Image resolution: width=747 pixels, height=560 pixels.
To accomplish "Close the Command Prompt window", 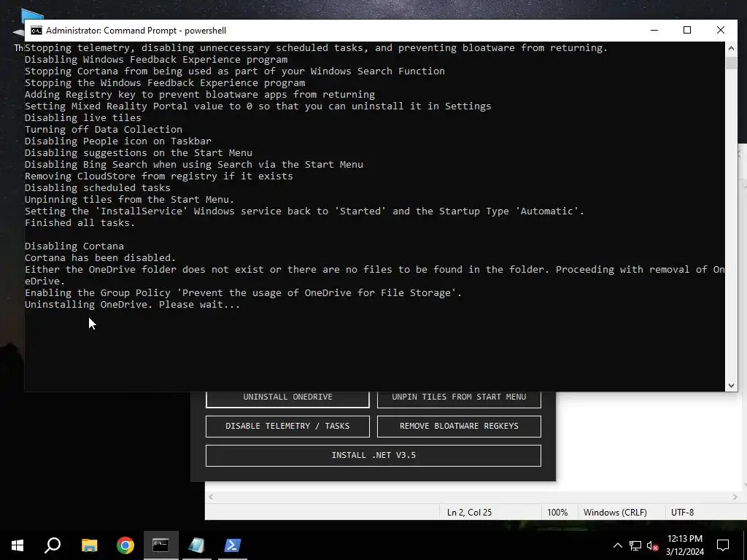I will pos(720,31).
